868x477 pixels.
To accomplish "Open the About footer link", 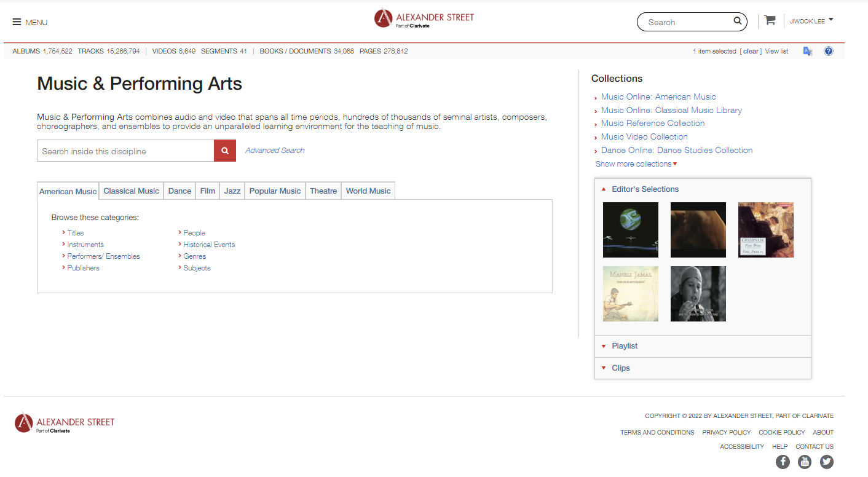I will [823, 433].
